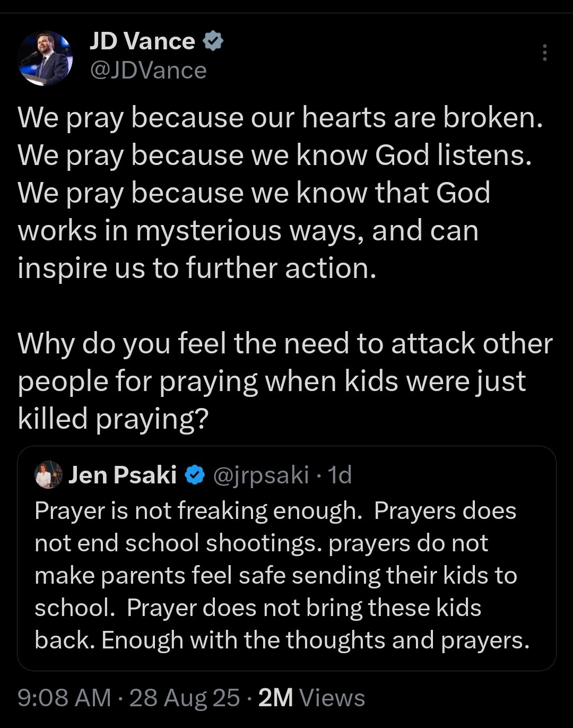The image size is (573, 728).
Task: Click the 9:08 AM post time
Action: [64, 698]
